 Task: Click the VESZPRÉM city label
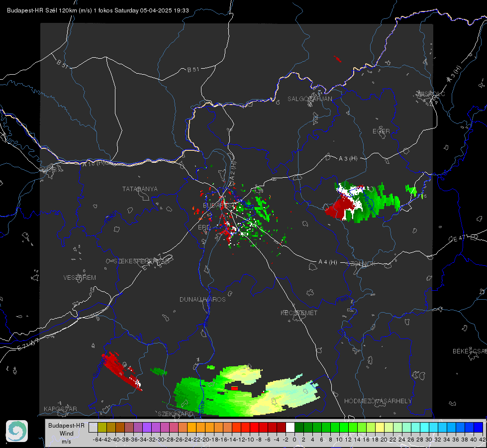80,278
